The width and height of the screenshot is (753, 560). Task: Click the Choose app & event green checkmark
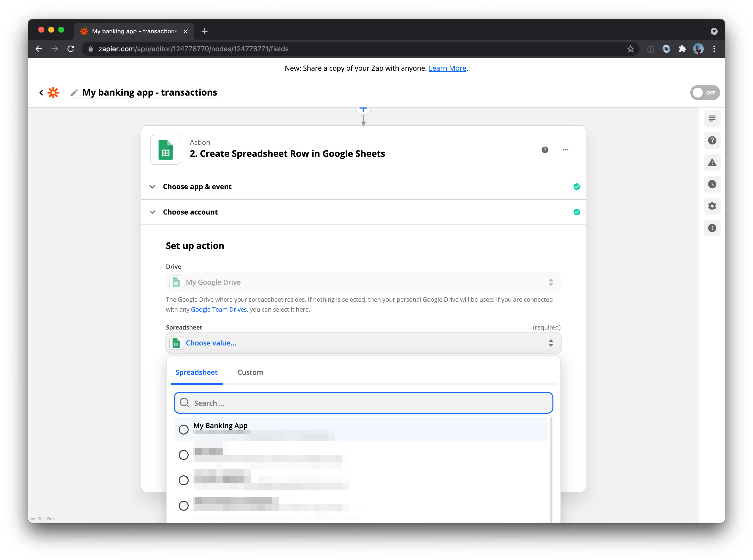pos(576,187)
